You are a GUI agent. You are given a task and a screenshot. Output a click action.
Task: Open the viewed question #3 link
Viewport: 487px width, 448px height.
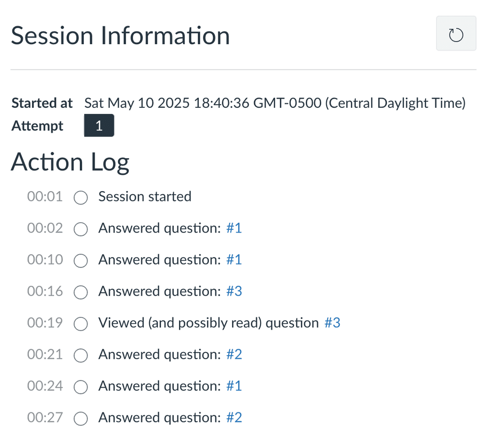click(332, 323)
